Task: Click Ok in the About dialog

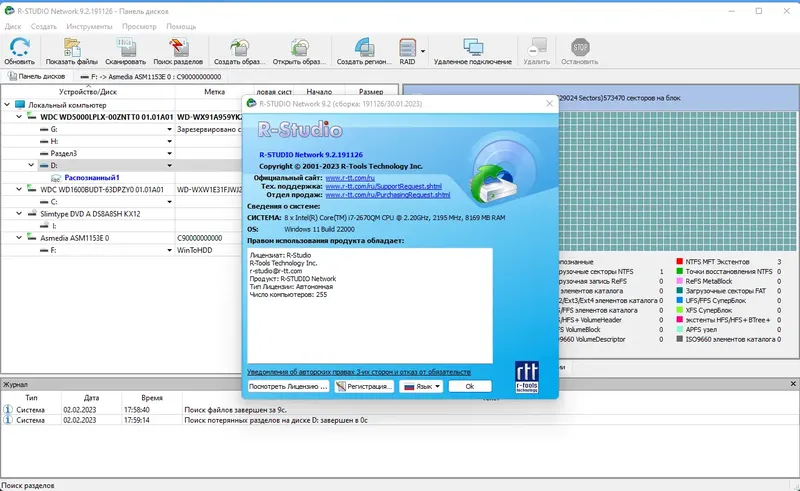Action: [470, 386]
